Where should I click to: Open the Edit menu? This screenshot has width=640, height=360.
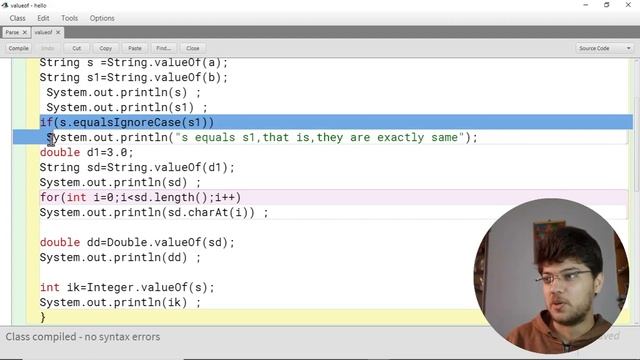click(x=43, y=18)
